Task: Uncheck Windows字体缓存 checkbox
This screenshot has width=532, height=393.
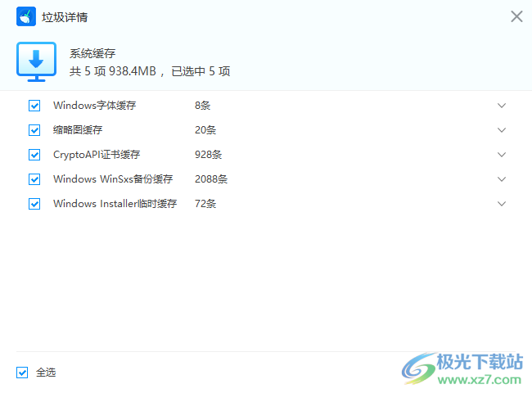Action: (x=34, y=106)
